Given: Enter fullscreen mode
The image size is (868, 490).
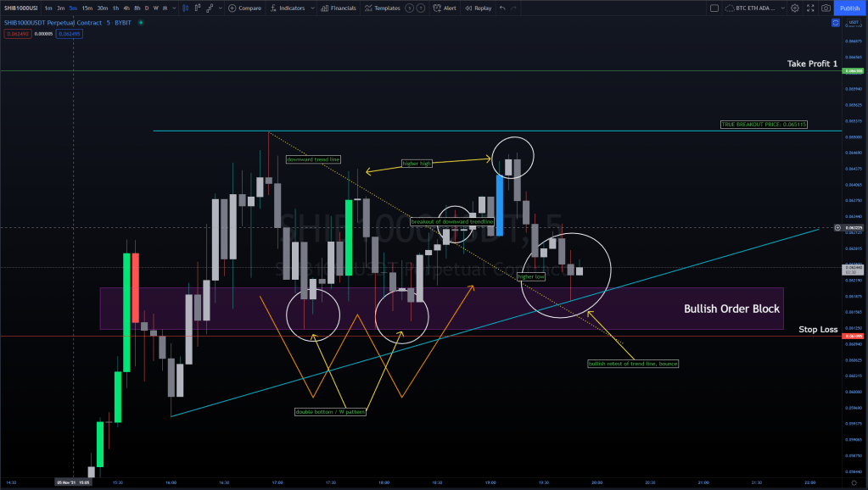Looking at the screenshot, I should (x=809, y=8).
